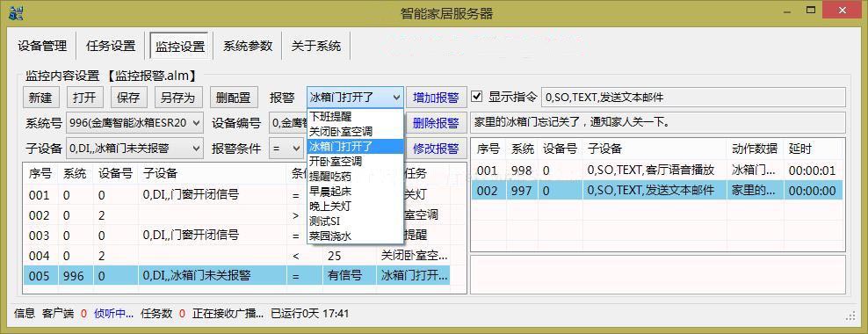
Task: Select 晚上关灯 from the alarm list
Action: pyautogui.click(x=356, y=207)
